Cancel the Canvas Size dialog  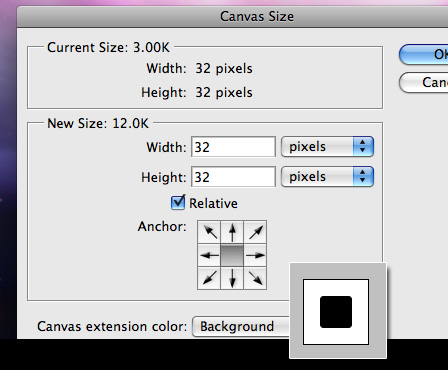423,82
